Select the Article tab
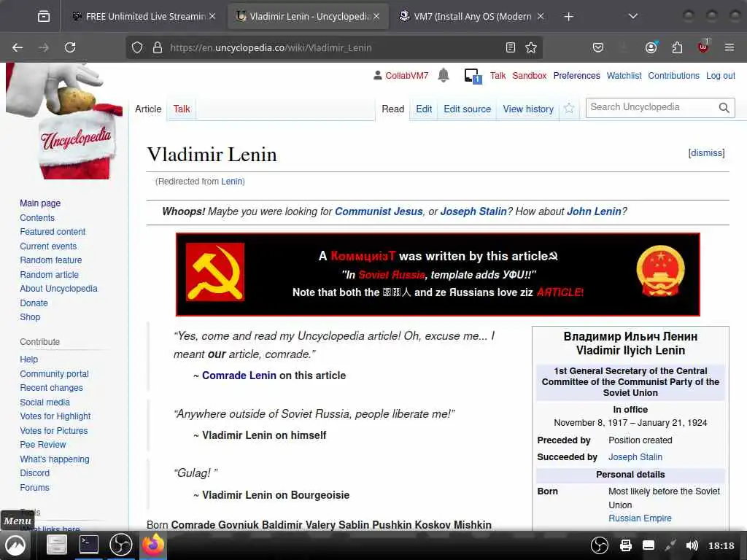Screen dimensions: 747x560 (148, 109)
